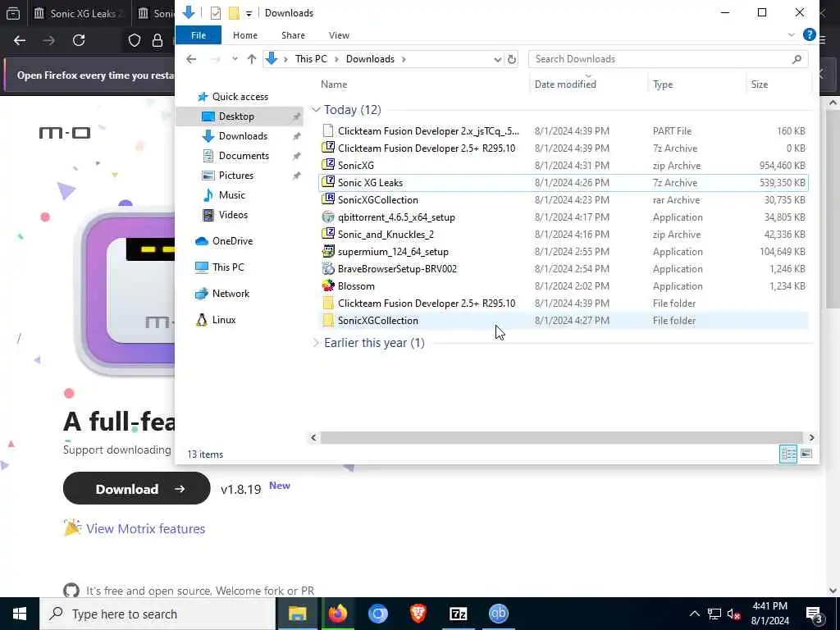The width and height of the screenshot is (840, 630).
Task: Select the SonicXGCollection rar archive icon
Action: (328, 199)
